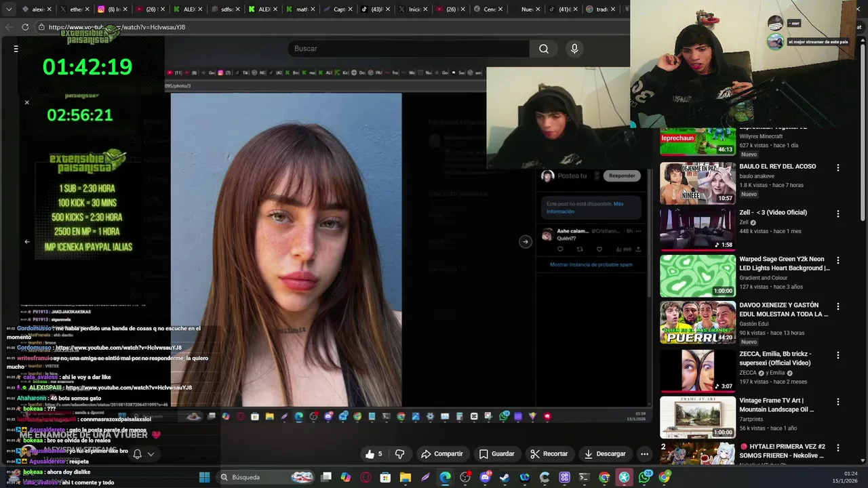
Task: Open the Vintage Frame TV Art thumbnail
Action: tap(698, 418)
